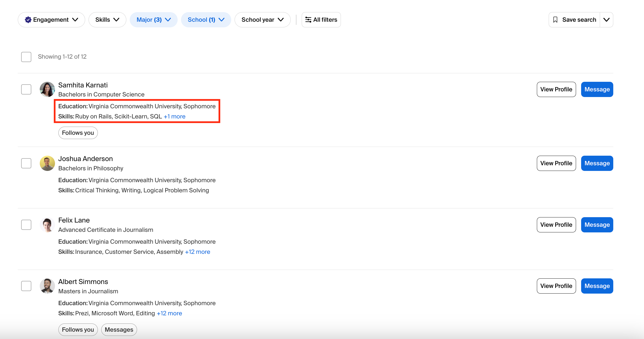The width and height of the screenshot is (644, 339).
Task: Click '+1 more' skills link for Samhita Karnati
Action: click(174, 116)
